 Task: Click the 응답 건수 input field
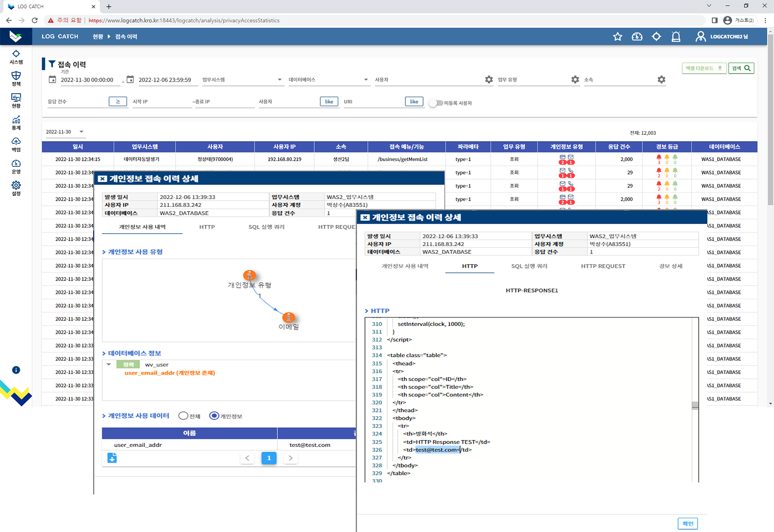pos(77,102)
